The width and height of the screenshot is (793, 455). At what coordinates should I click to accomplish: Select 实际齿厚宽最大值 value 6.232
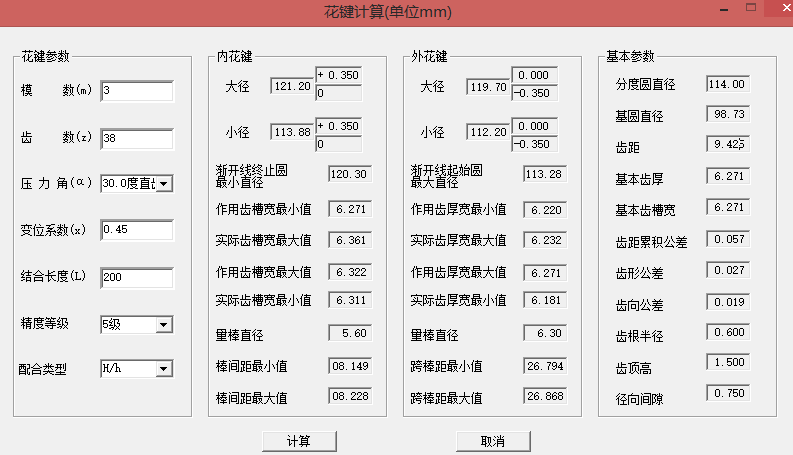(x=545, y=240)
